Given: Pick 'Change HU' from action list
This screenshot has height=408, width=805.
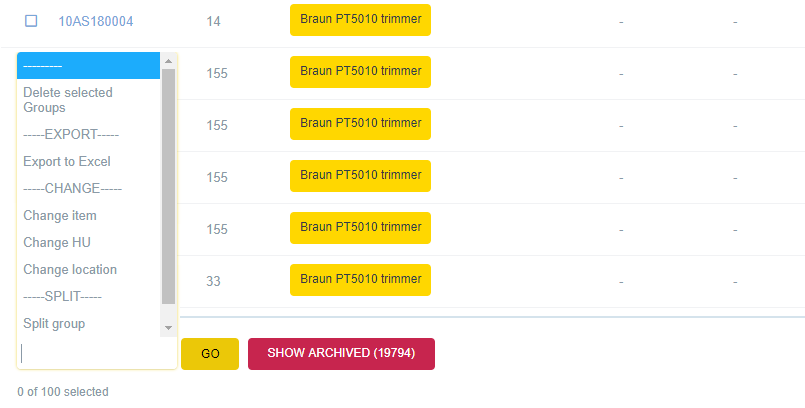Looking at the screenshot, I should (57, 242).
